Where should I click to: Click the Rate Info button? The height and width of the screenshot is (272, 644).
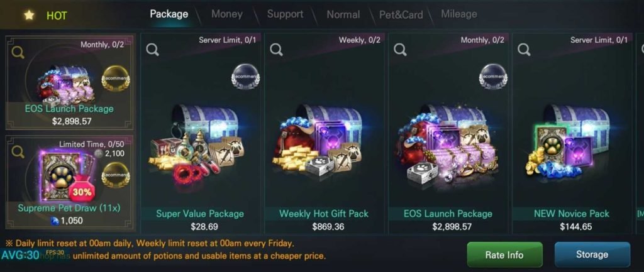[504, 255]
